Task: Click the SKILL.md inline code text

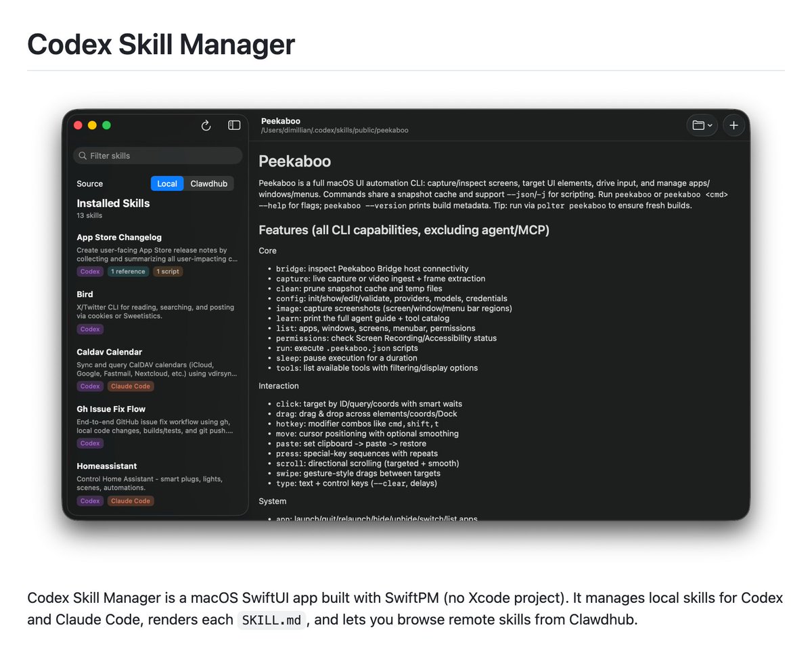Action: pos(271,620)
